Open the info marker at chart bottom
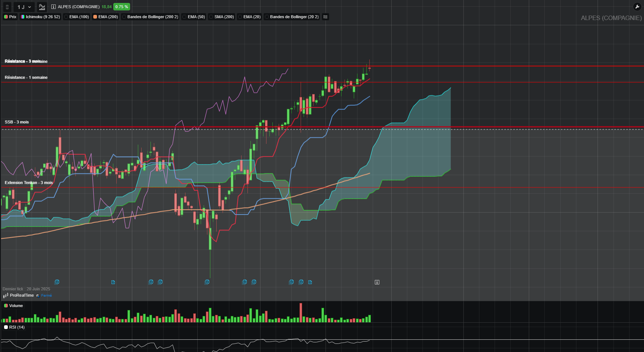 point(377,282)
